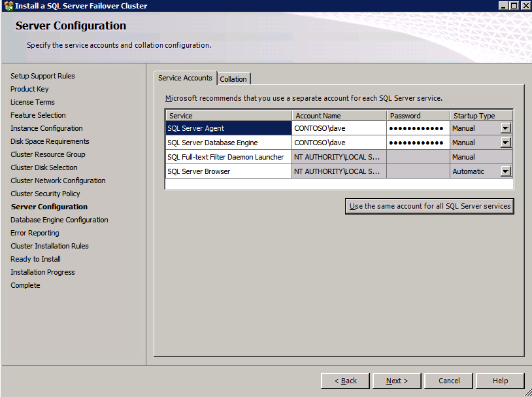532x397 pixels.
Task: Click the Manual startup type of Full-text Daemon
Action: click(x=481, y=157)
